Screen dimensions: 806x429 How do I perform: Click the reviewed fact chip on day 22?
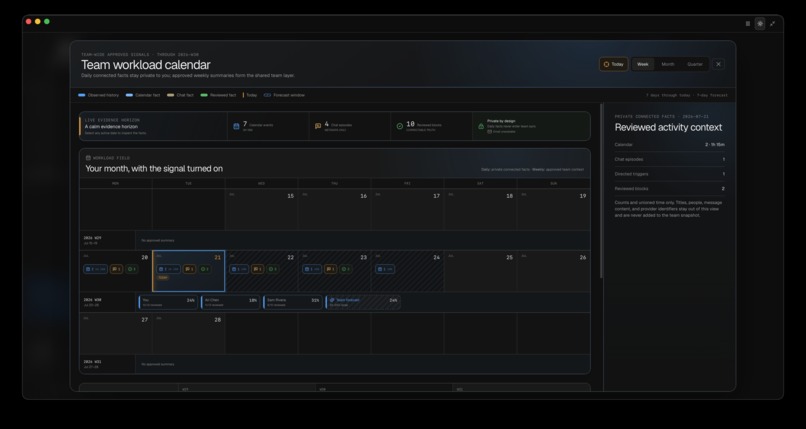273,269
